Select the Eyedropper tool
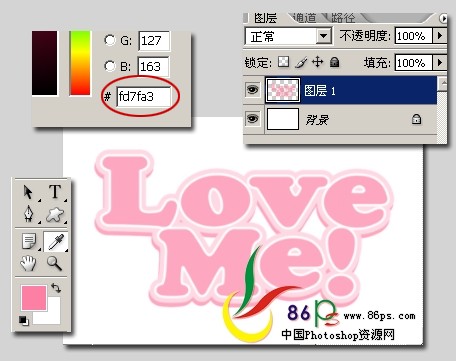The height and width of the screenshot is (361, 456). (x=56, y=241)
